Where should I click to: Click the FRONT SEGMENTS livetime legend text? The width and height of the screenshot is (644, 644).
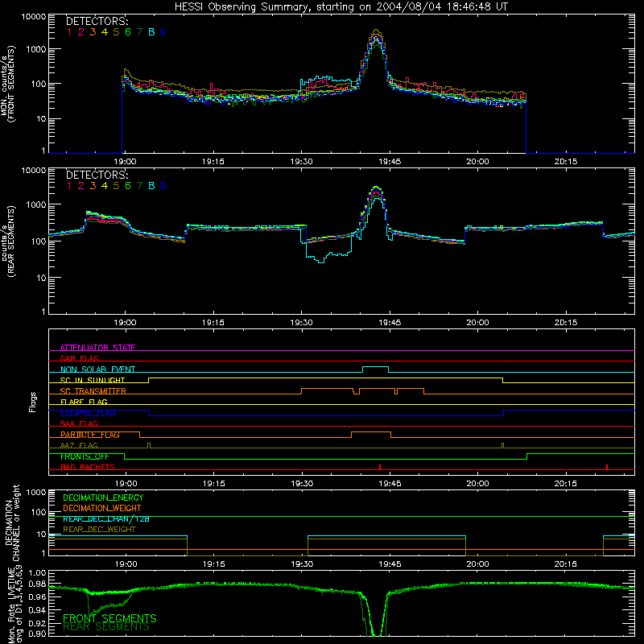coord(109,618)
